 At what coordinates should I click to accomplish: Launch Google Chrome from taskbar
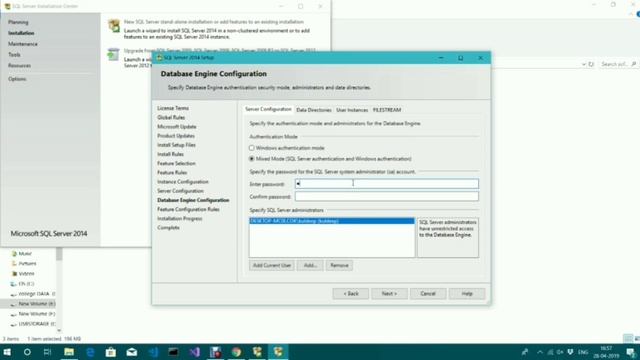pyautogui.click(x=236, y=352)
